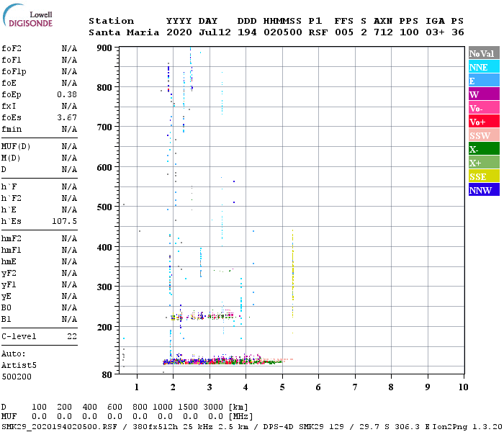Select the X+ light green legend swatch
Screen dimensions: 504x432
(x=484, y=163)
